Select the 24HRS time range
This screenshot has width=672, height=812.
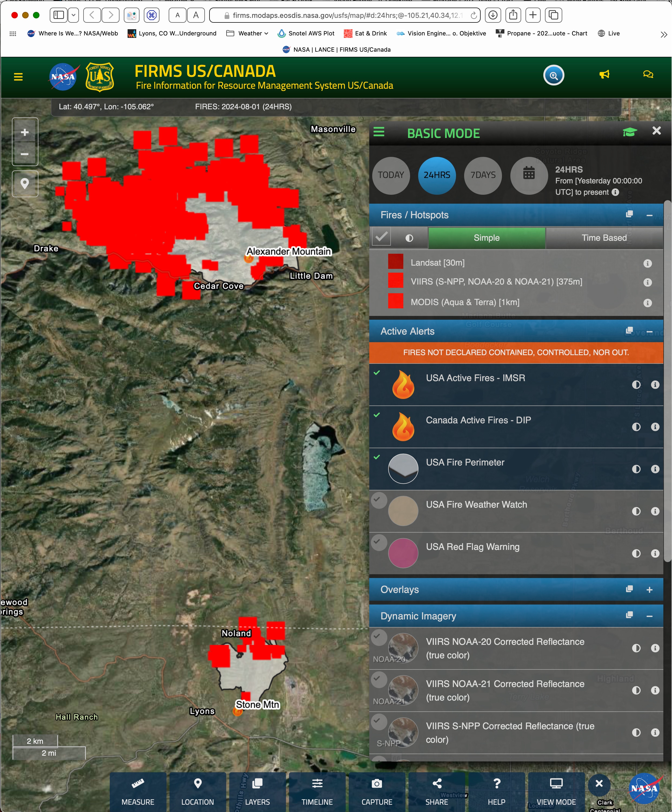tap(437, 175)
